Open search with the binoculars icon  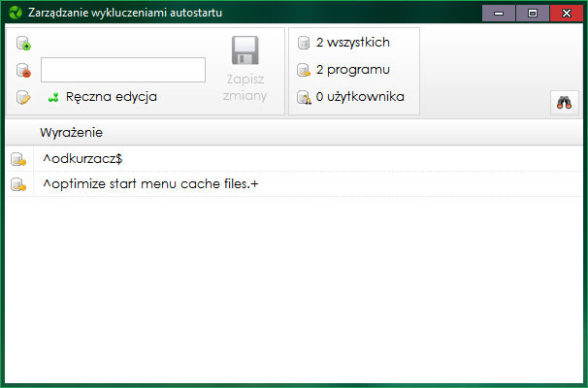coord(565,103)
